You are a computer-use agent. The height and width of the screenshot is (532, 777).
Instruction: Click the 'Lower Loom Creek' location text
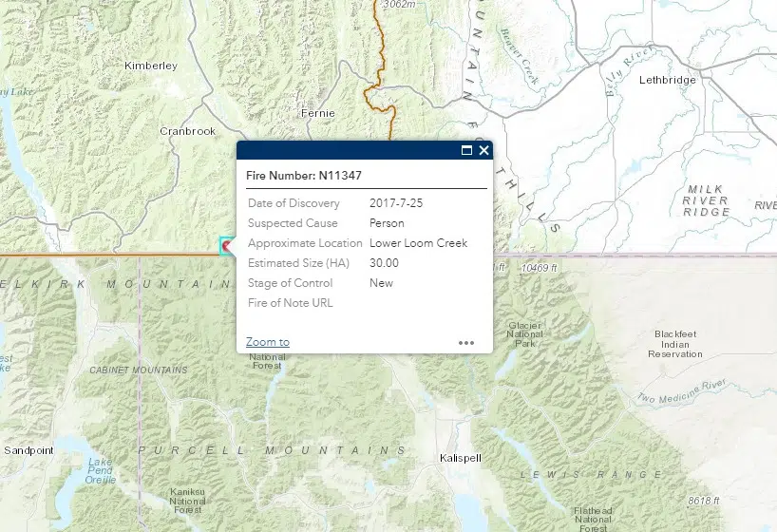[418, 243]
